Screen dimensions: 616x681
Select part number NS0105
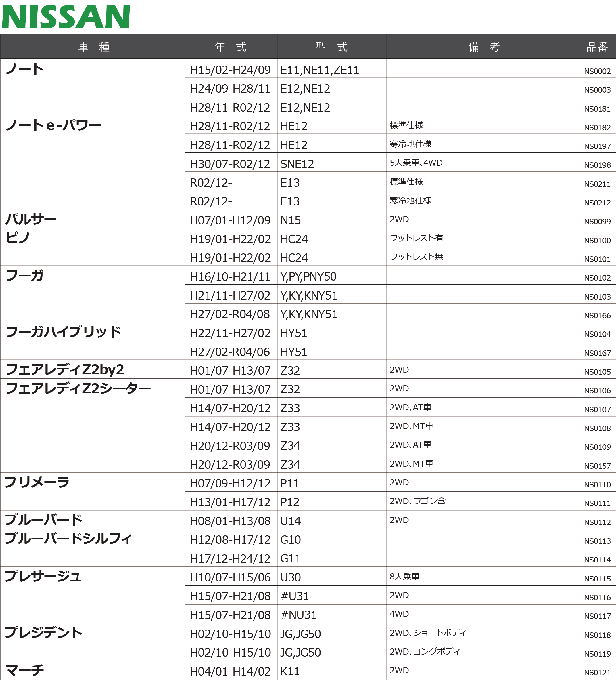597,372
